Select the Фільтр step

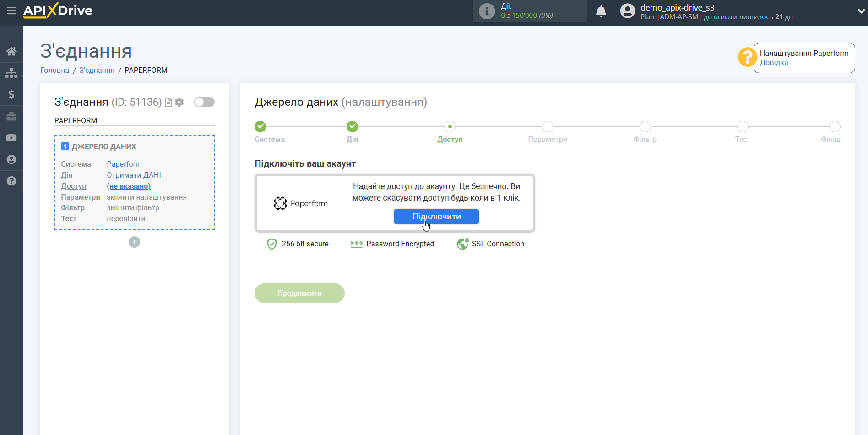645,126
